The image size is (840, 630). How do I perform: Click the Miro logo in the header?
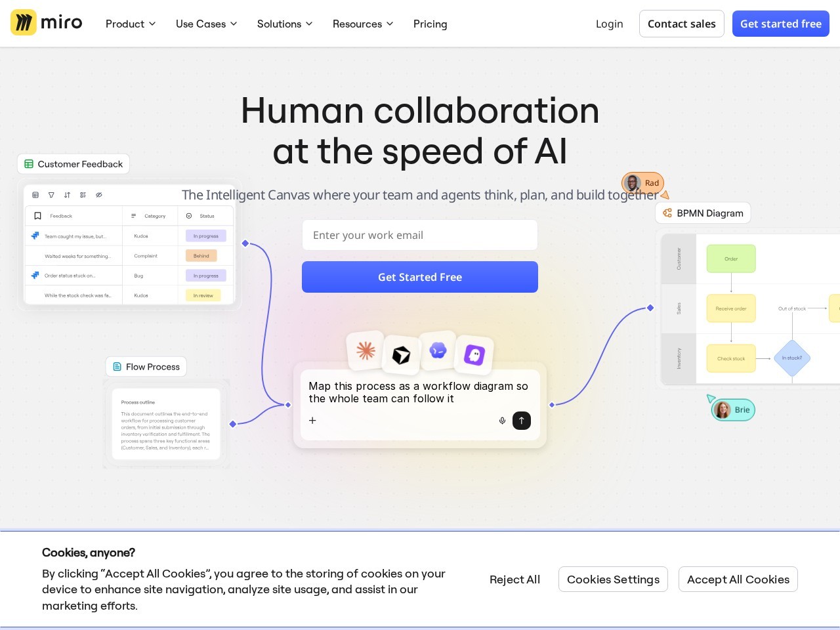(x=47, y=23)
